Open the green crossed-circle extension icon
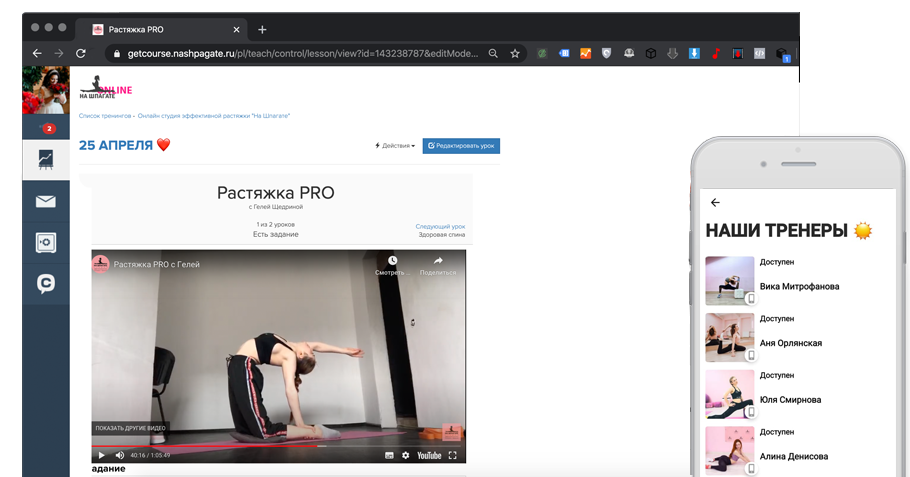Viewport: 910px width, 477px height. click(x=541, y=53)
